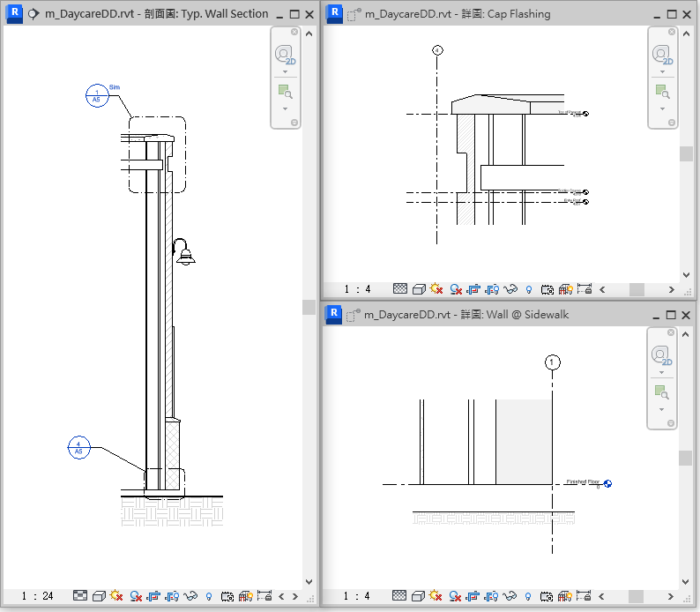Click scroll right arrow in Cap Flashing view

(671, 289)
